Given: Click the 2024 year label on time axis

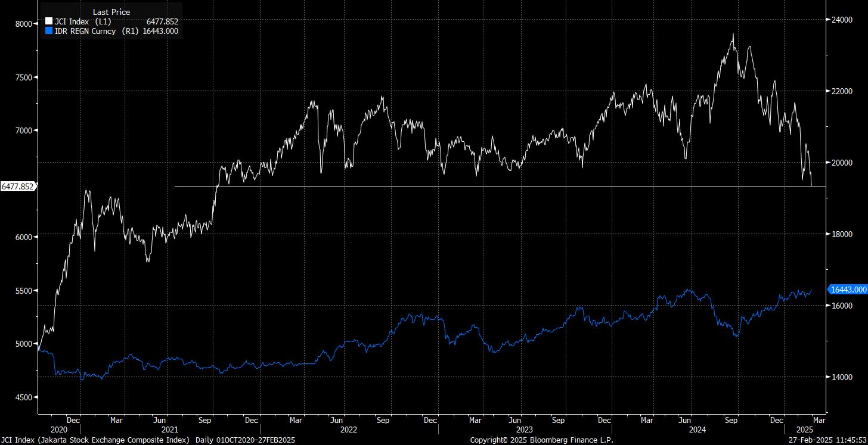Looking at the screenshot, I should click(697, 430).
